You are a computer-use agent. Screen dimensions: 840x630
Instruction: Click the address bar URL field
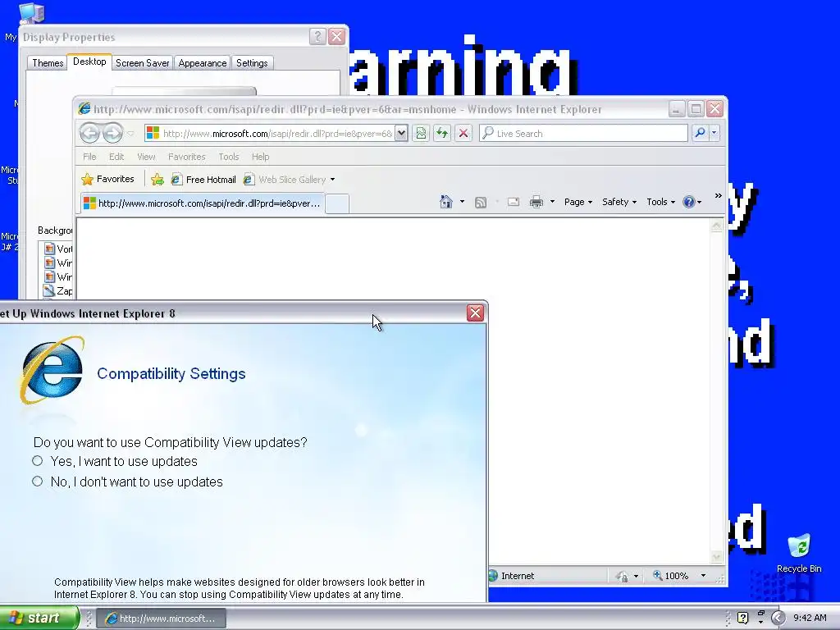[277, 134]
